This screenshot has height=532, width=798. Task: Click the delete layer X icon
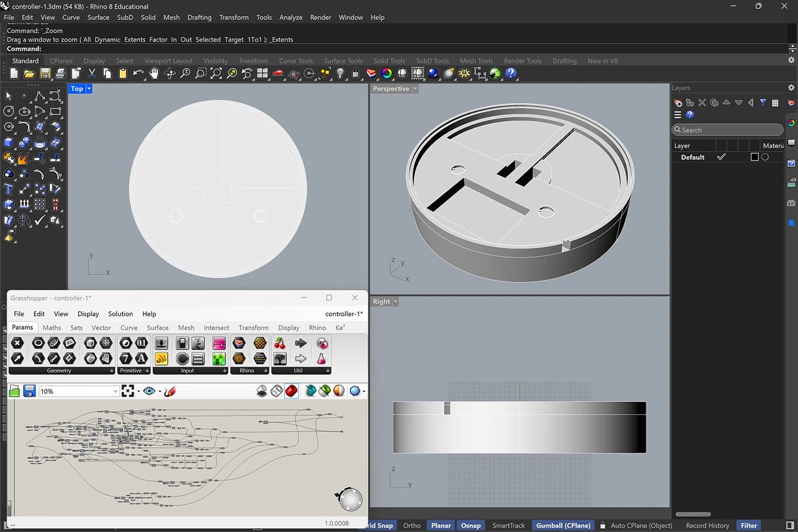(x=702, y=103)
